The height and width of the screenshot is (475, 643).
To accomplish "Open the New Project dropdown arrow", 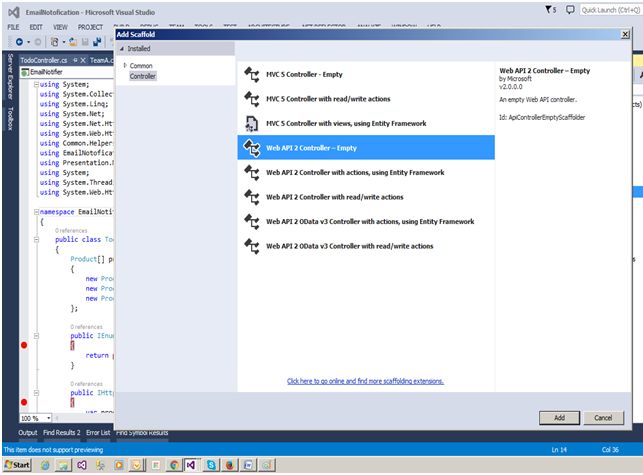I will click(64, 42).
